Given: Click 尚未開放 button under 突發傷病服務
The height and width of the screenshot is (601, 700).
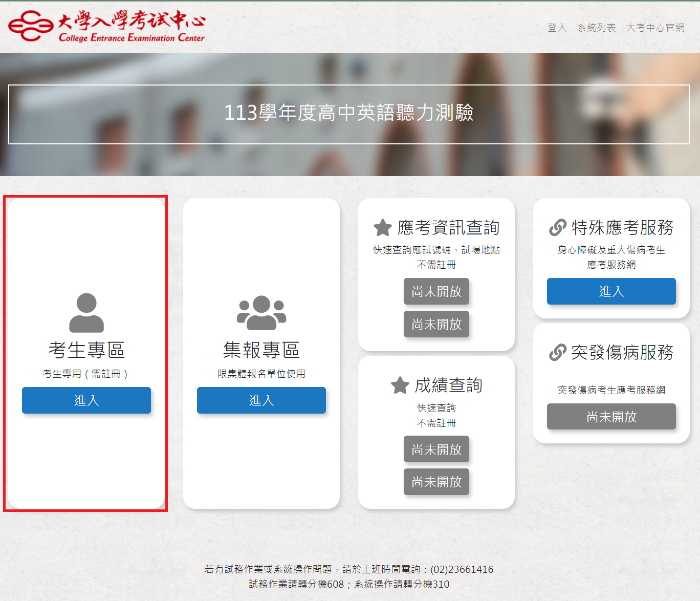Looking at the screenshot, I should pos(611,417).
